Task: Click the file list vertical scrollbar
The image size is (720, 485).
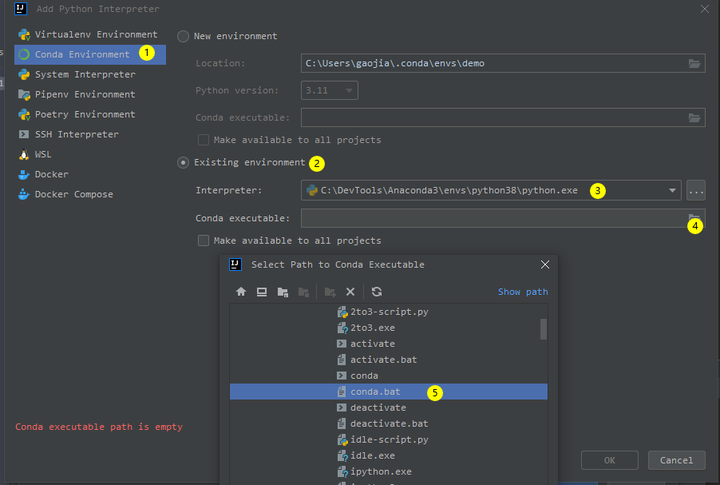Action: pos(543,330)
